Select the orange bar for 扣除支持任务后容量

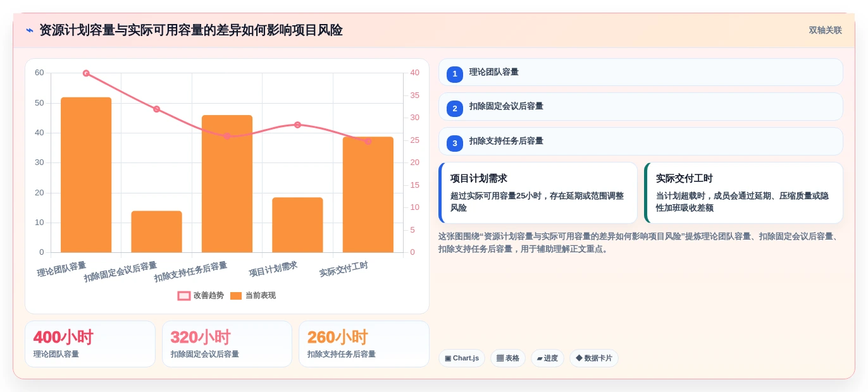[227, 184]
